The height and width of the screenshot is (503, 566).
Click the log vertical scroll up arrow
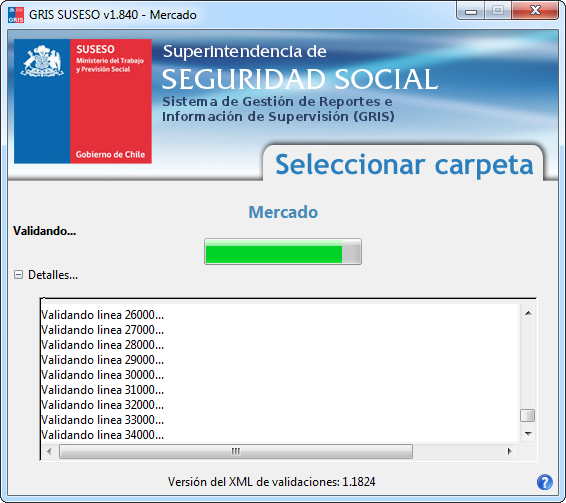click(528, 313)
